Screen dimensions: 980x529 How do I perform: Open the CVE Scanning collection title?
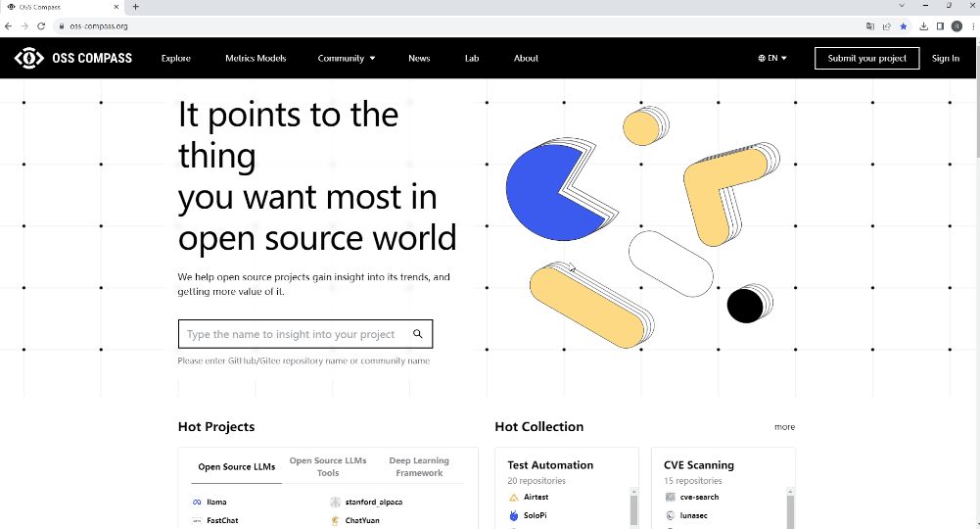(x=699, y=465)
